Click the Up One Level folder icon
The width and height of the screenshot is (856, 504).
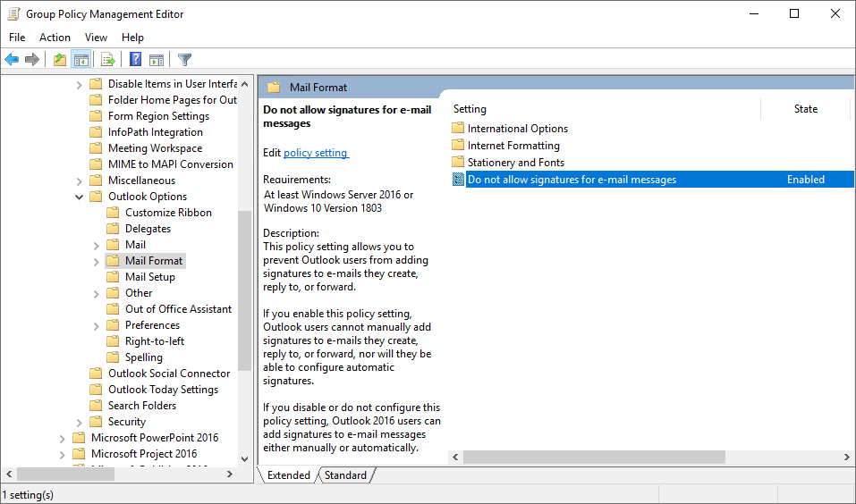[59, 60]
